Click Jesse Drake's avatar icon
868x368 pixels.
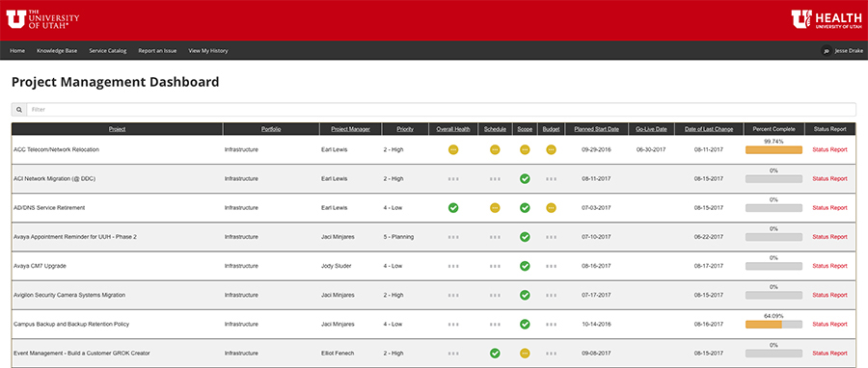pyautogui.click(x=826, y=51)
